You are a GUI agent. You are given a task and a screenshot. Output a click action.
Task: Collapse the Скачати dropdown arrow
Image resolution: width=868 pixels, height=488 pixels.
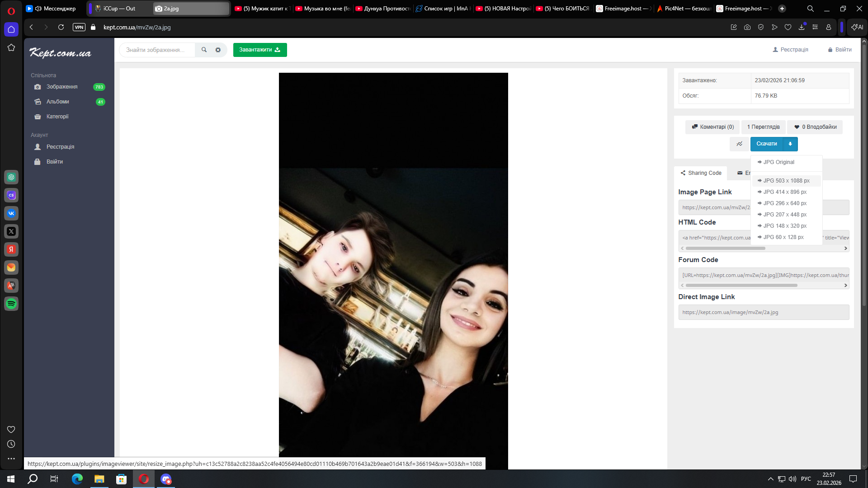pyautogui.click(x=790, y=144)
